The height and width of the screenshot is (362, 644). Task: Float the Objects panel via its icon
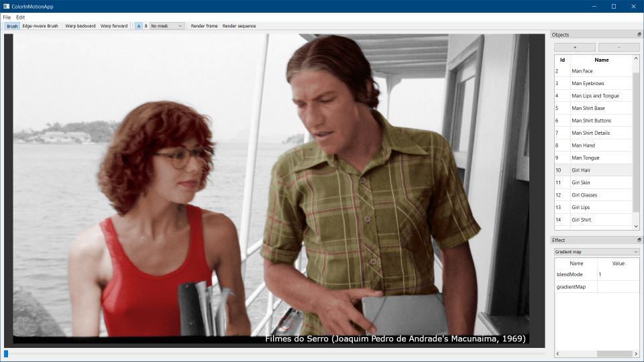click(x=639, y=34)
